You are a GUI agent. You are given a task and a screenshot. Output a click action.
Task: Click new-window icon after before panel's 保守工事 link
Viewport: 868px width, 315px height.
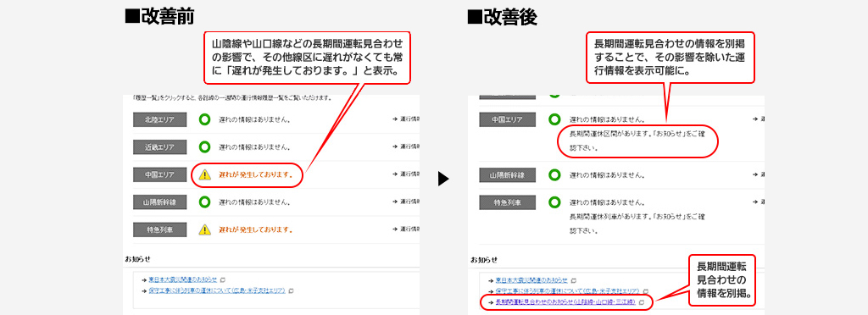tap(292, 290)
